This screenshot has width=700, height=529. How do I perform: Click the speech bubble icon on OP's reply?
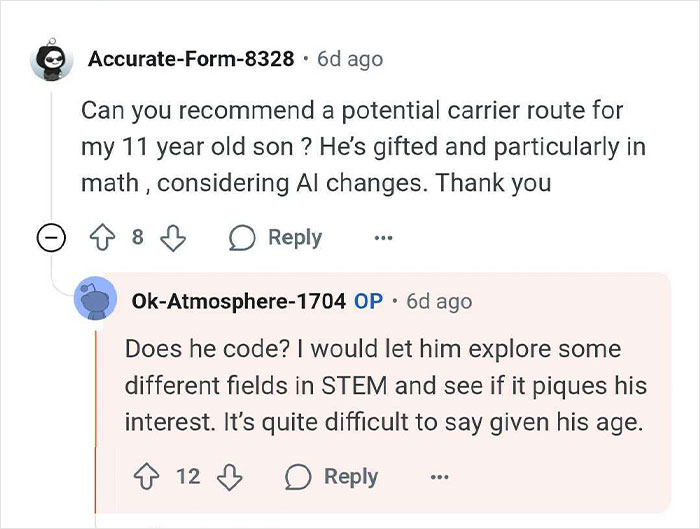point(298,477)
